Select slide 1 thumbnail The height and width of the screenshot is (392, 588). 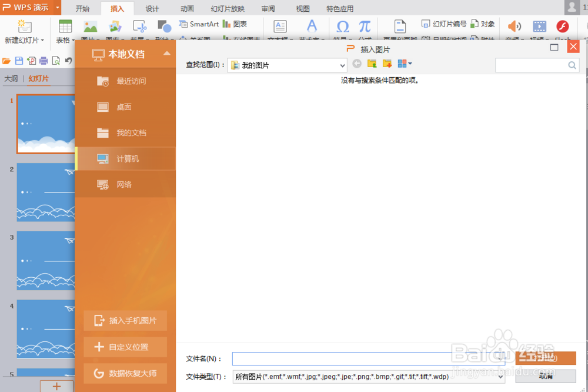click(x=46, y=124)
